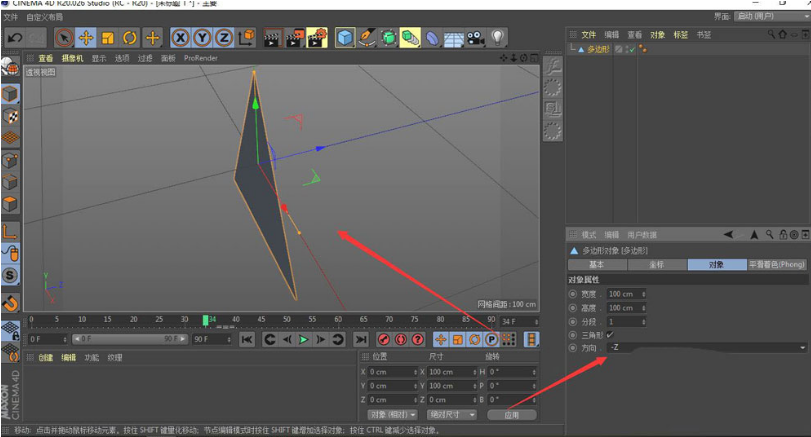
Task: Click the light bulb icon
Action: [x=497, y=38]
